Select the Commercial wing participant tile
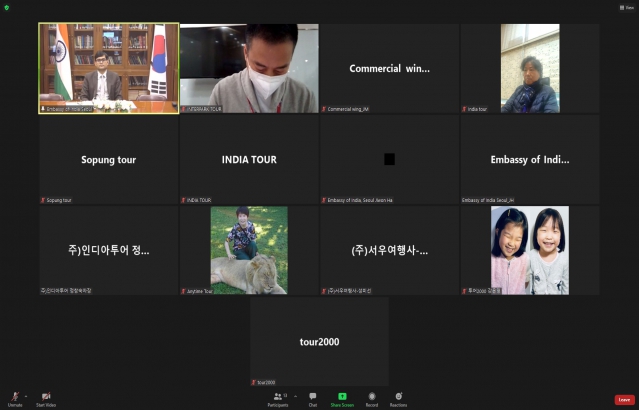The width and height of the screenshot is (639, 410). [389, 68]
